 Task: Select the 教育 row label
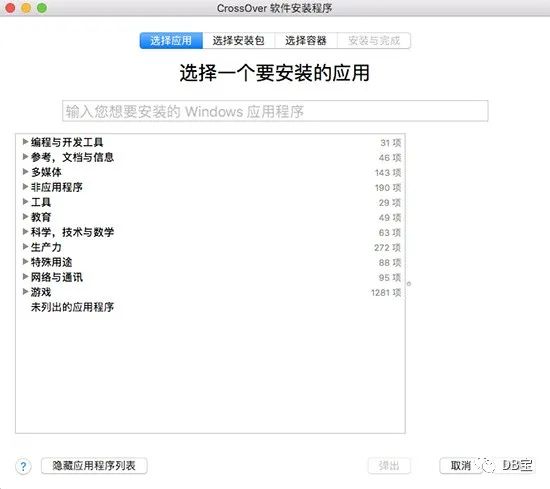[x=41, y=217]
